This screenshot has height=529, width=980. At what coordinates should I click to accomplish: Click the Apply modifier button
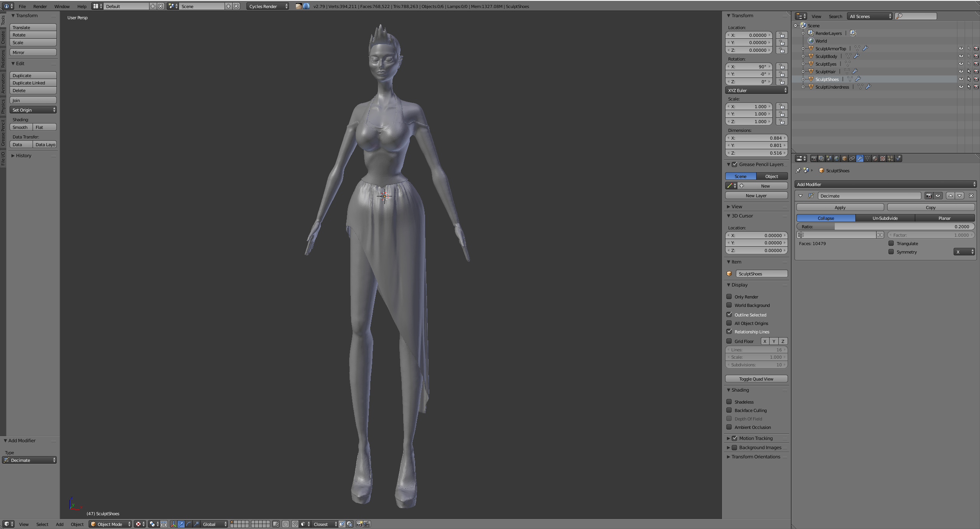840,207
